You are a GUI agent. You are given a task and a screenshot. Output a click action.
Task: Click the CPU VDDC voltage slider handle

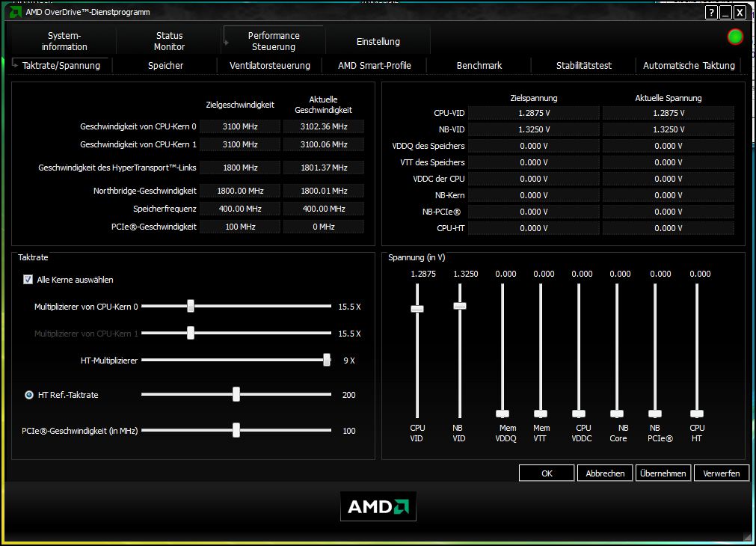point(579,414)
